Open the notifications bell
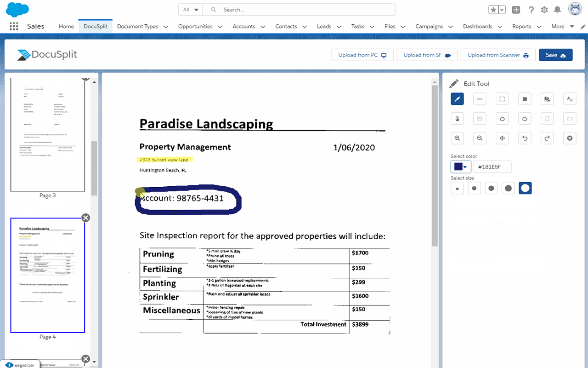Viewport: 588px width, 368px height. click(558, 10)
